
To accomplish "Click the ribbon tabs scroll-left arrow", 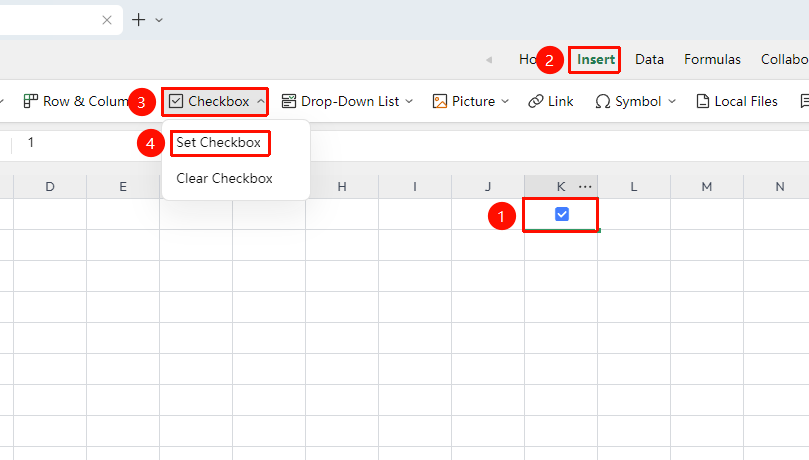I will [x=489, y=60].
